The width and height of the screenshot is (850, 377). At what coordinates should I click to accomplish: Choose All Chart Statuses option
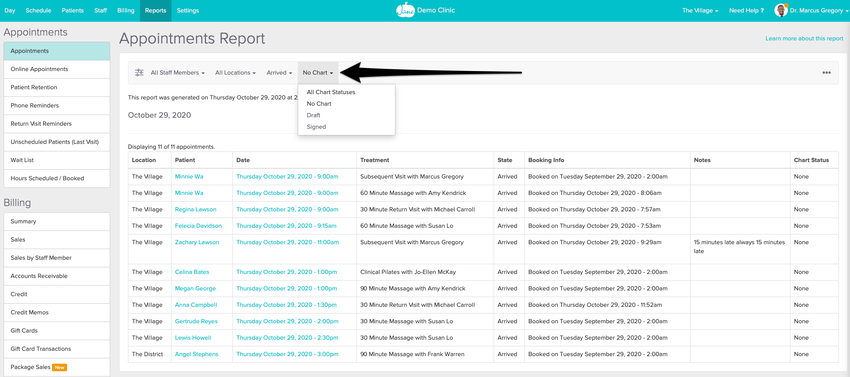click(331, 92)
